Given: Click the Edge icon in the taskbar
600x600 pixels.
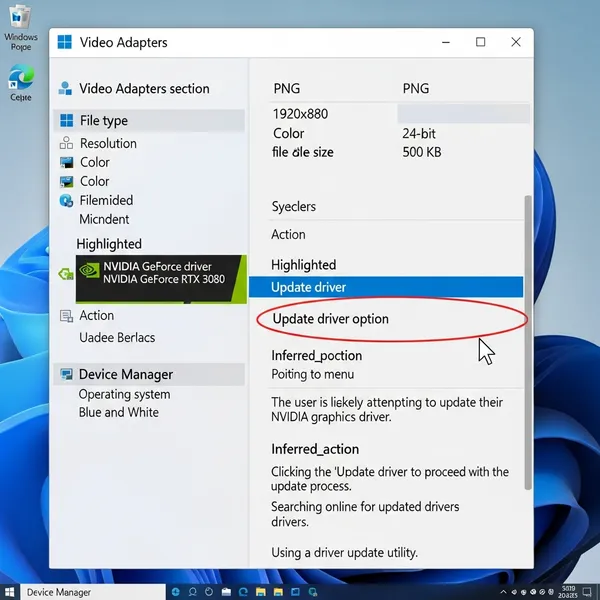Looking at the screenshot, I should (x=243, y=592).
